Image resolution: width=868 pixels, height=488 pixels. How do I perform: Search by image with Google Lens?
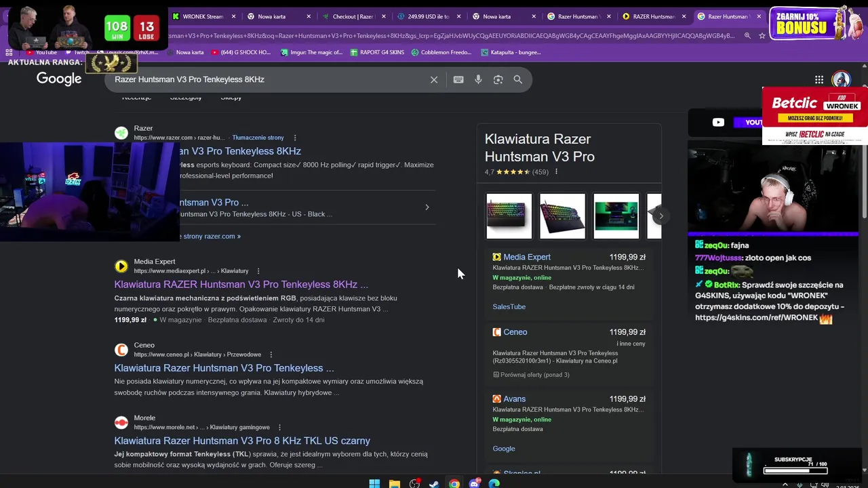(498, 79)
